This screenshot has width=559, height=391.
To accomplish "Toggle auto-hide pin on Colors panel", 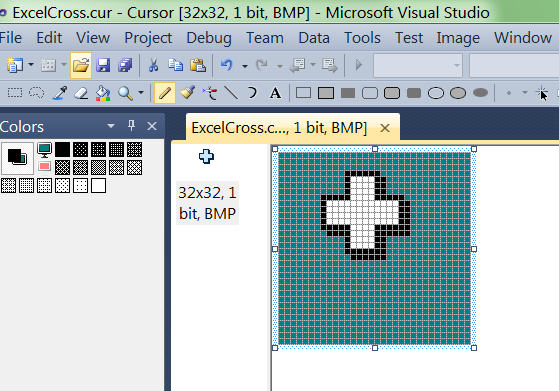I will (132, 126).
